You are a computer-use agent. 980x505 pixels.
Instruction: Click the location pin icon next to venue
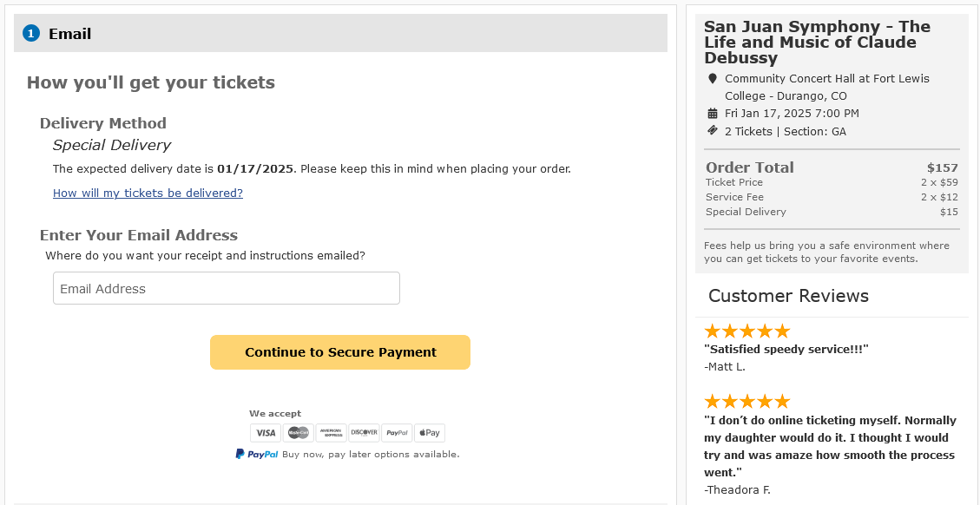[x=713, y=79]
